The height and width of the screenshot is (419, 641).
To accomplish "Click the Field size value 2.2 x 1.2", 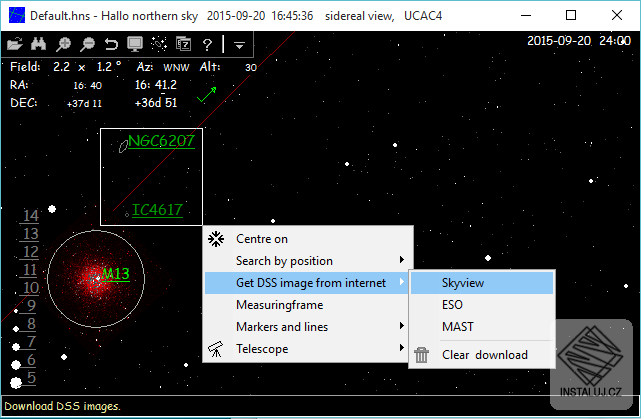I will tap(87, 67).
